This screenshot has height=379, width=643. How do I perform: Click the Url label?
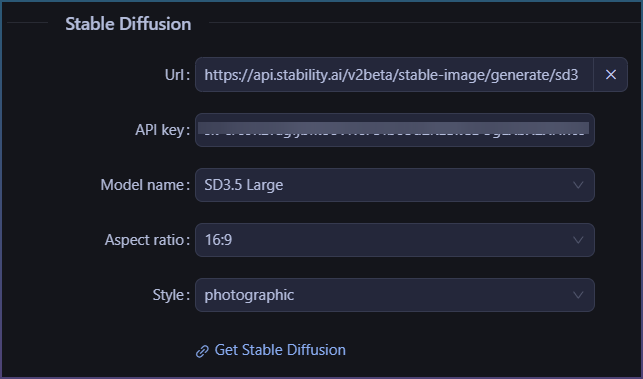pos(177,75)
